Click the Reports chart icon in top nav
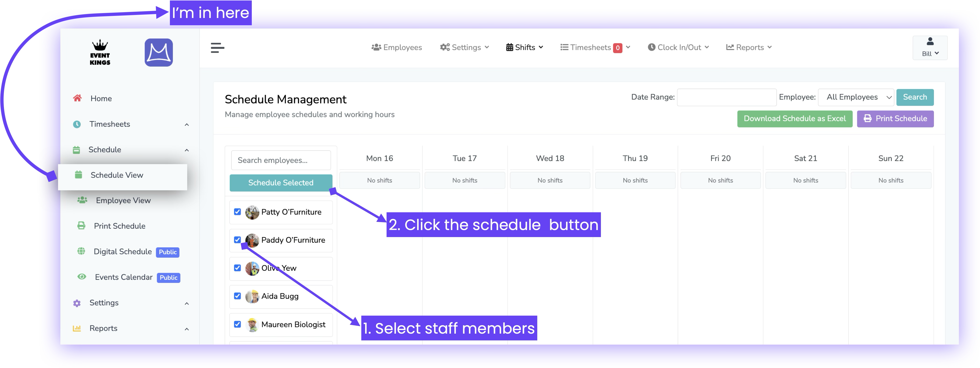980x368 pixels. 730,47
